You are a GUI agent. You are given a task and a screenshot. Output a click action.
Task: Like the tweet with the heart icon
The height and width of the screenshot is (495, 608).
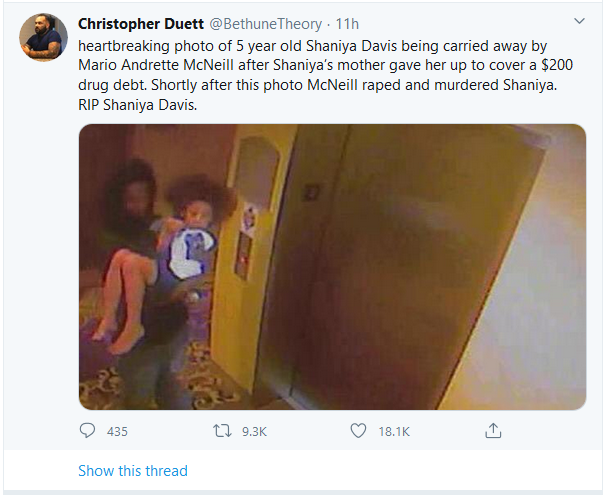pyautogui.click(x=359, y=431)
